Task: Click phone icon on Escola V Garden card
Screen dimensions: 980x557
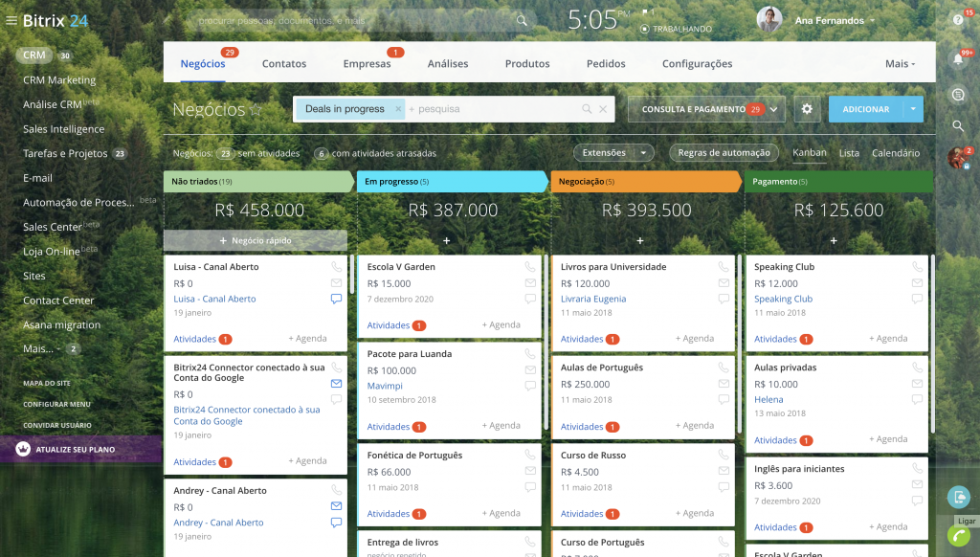Action: click(529, 267)
